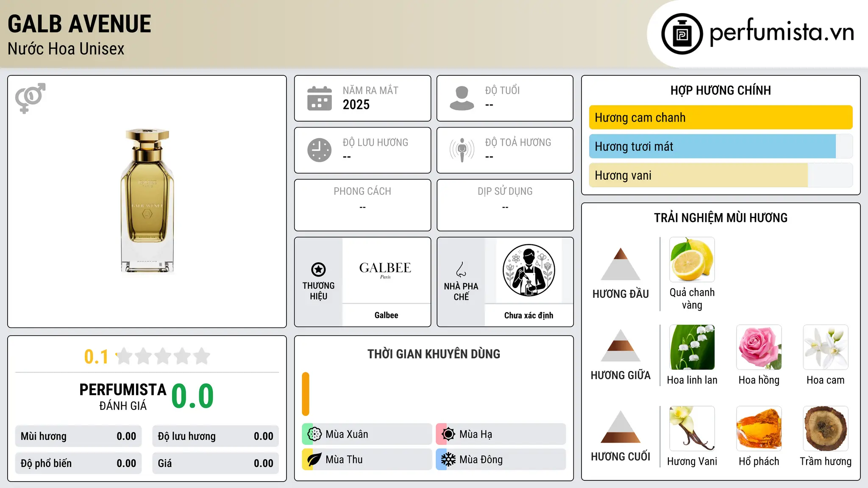Click the perfumista.vn site name
This screenshot has height=488, width=868.
pos(782,32)
